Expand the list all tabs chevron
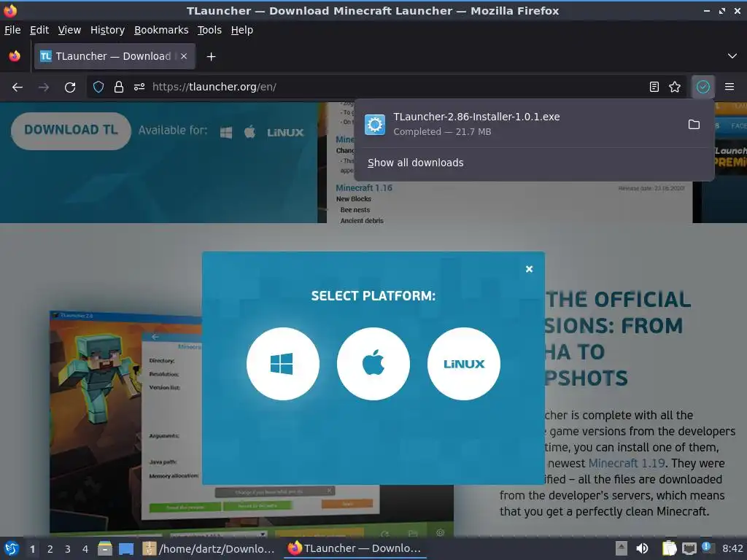 coord(732,56)
